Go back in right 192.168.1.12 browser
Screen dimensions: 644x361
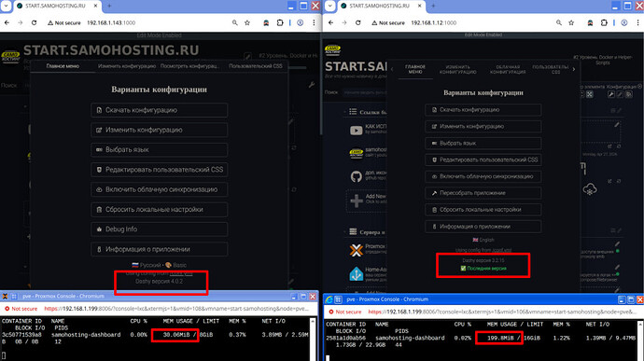coord(331,23)
